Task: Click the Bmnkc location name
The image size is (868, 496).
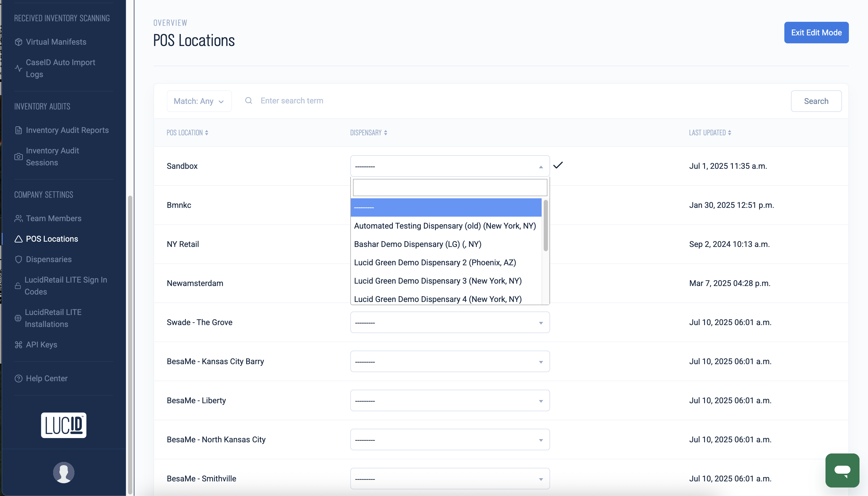Action: (x=179, y=205)
